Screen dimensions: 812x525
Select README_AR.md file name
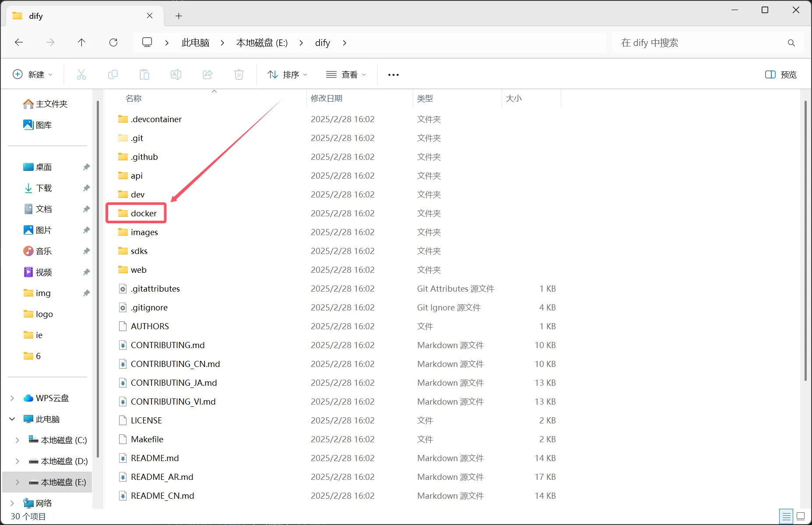(162, 477)
